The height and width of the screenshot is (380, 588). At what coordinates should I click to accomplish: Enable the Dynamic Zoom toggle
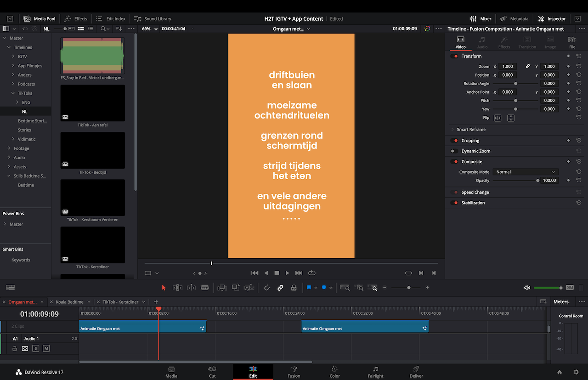coord(453,151)
